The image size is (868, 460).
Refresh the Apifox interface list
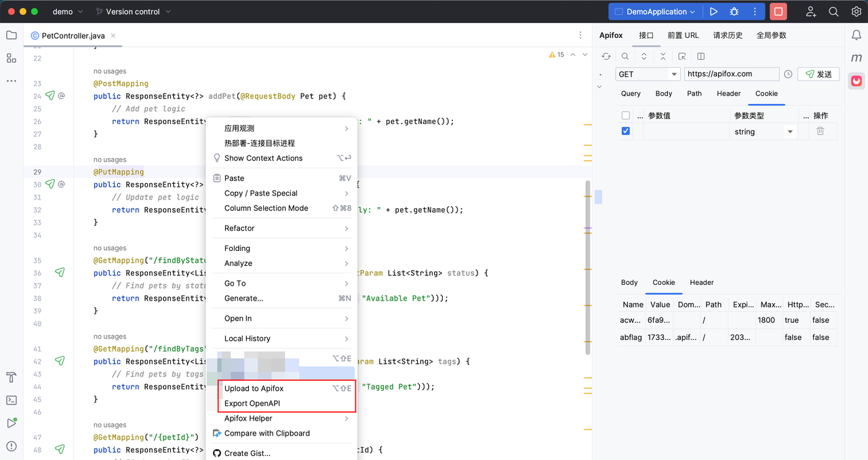point(606,56)
